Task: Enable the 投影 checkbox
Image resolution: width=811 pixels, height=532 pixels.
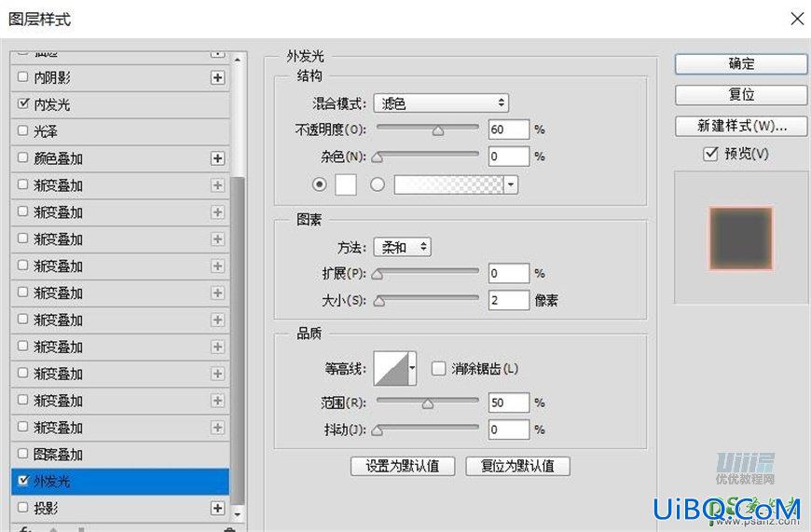Action: coord(22,507)
